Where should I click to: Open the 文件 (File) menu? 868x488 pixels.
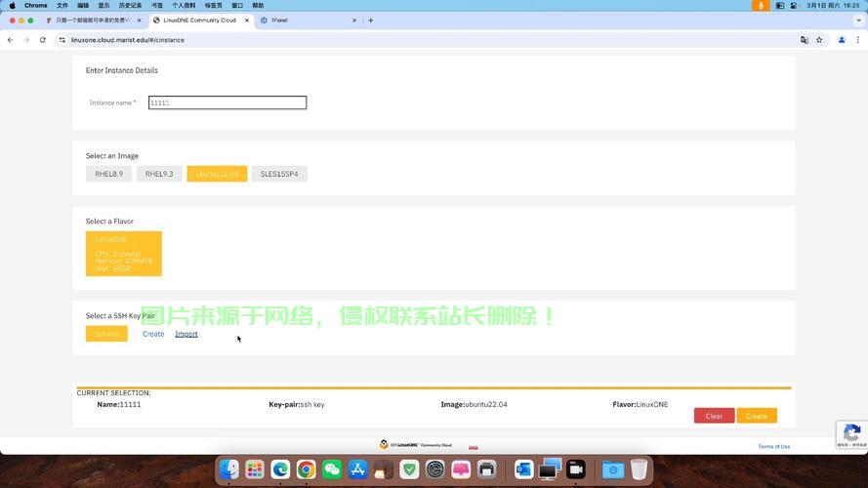tap(62, 5)
